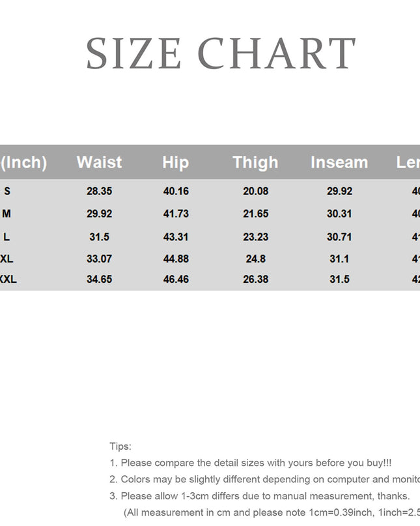Click waist value 34.65
The height and width of the screenshot is (526, 420).
pos(99,280)
